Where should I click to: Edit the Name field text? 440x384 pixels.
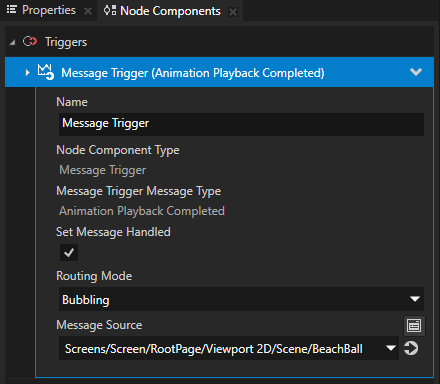(241, 124)
